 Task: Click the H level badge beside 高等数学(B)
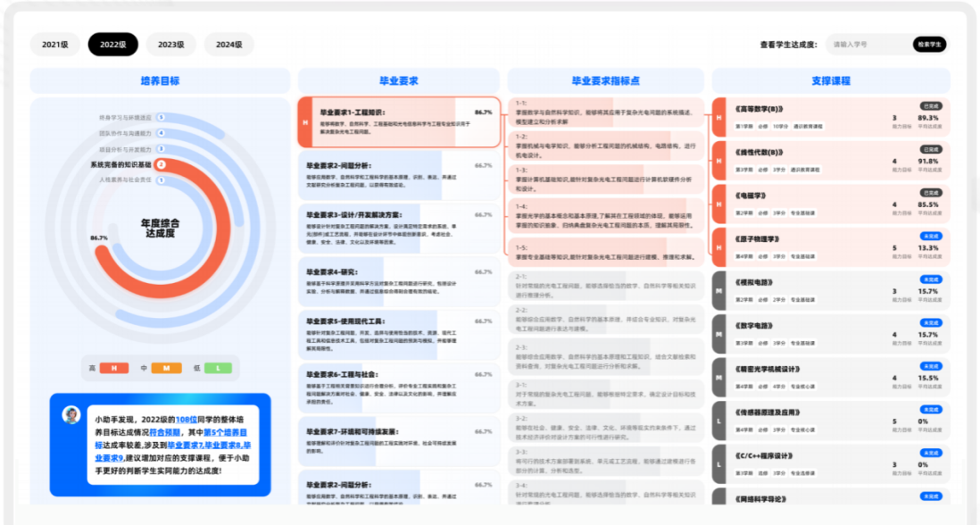point(719,117)
